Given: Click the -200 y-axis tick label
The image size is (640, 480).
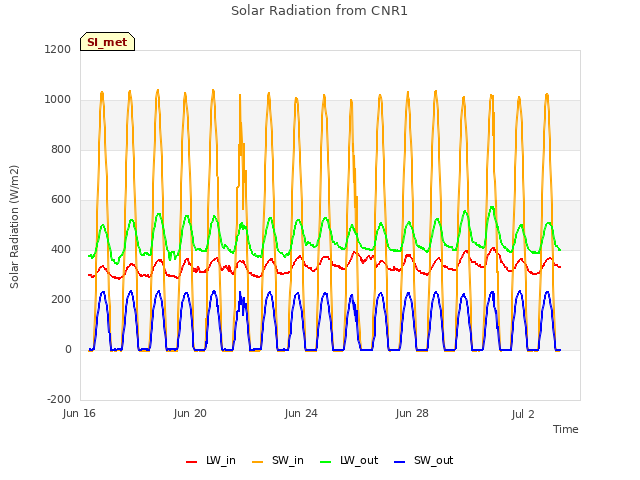Looking at the screenshot, I should point(59,399).
